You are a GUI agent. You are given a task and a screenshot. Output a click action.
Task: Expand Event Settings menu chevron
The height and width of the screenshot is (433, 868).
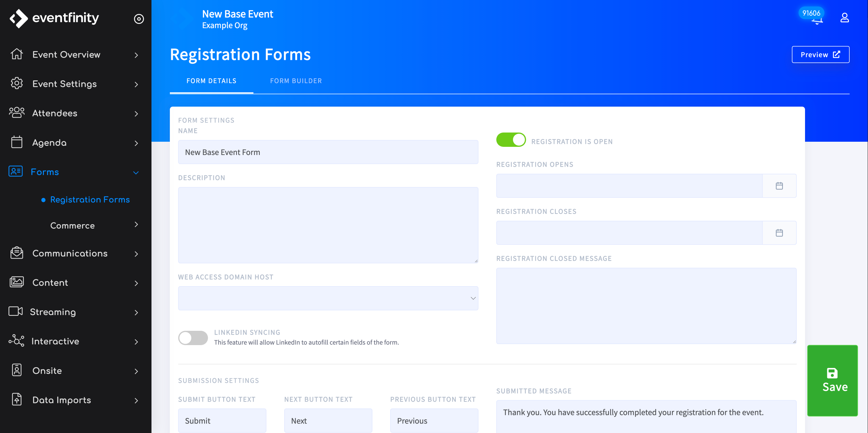click(136, 84)
